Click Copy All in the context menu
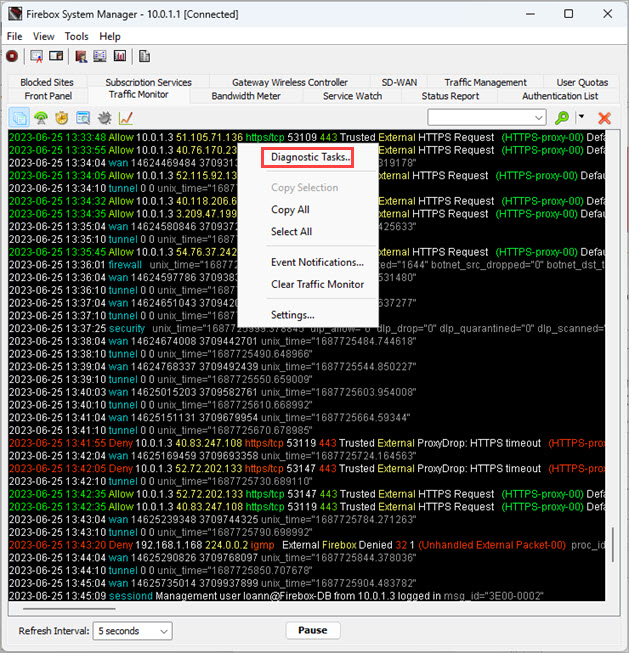 tap(290, 210)
